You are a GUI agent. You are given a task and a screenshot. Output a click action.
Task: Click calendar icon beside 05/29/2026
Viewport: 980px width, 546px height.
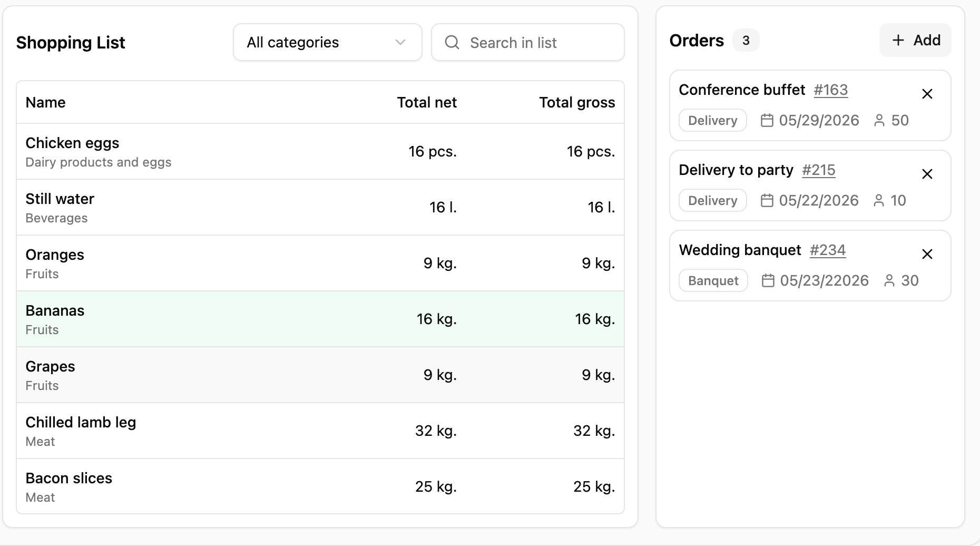[x=767, y=121]
